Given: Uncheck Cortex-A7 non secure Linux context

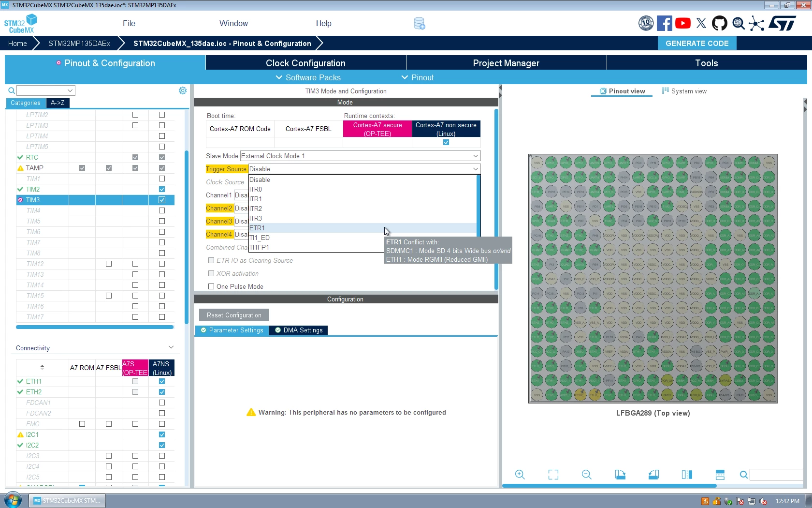Looking at the screenshot, I should tap(446, 142).
